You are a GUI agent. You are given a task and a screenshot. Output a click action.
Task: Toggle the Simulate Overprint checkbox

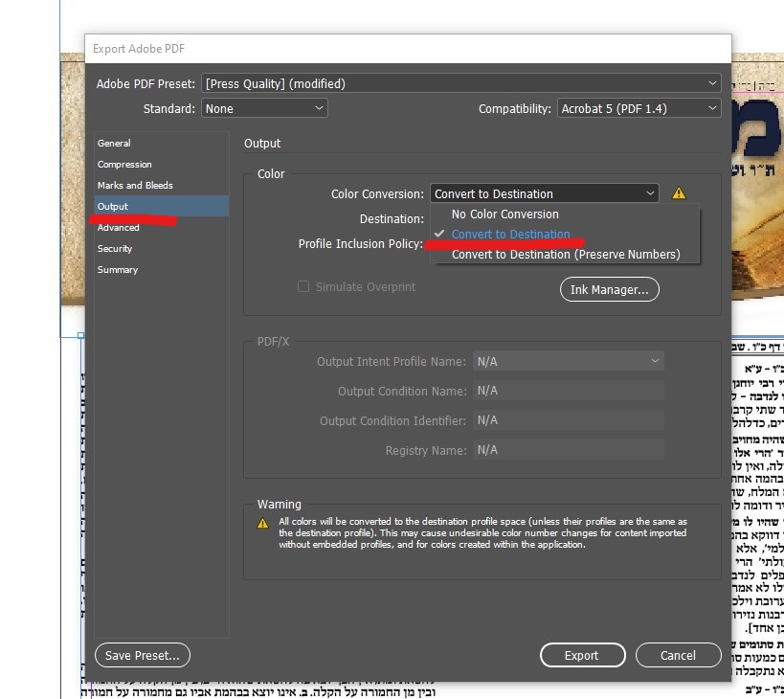click(x=303, y=286)
